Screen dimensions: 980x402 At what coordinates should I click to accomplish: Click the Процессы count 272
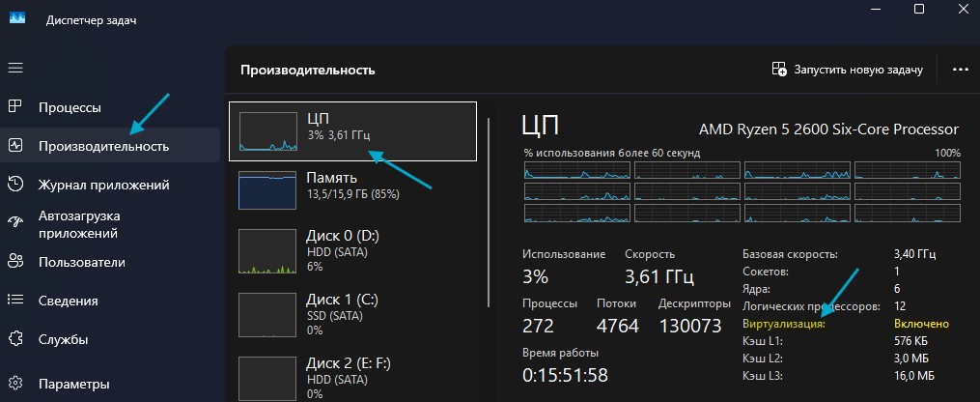point(538,326)
